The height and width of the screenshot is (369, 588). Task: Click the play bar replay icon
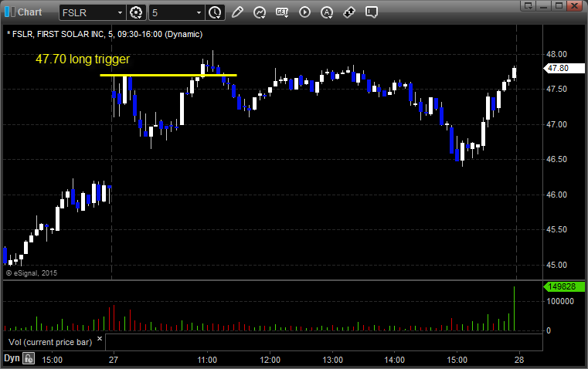click(304, 12)
